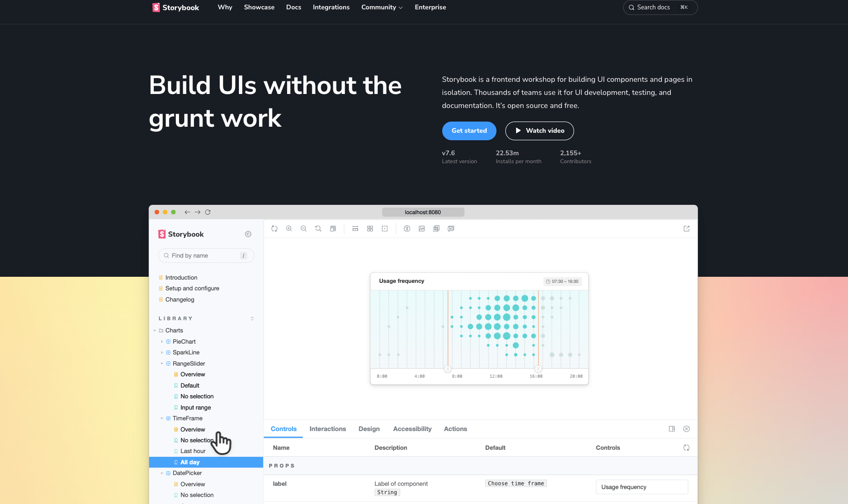Toggle the measure ruler icon in toolbar
Image resolution: width=848 pixels, height=504 pixels.
click(355, 229)
